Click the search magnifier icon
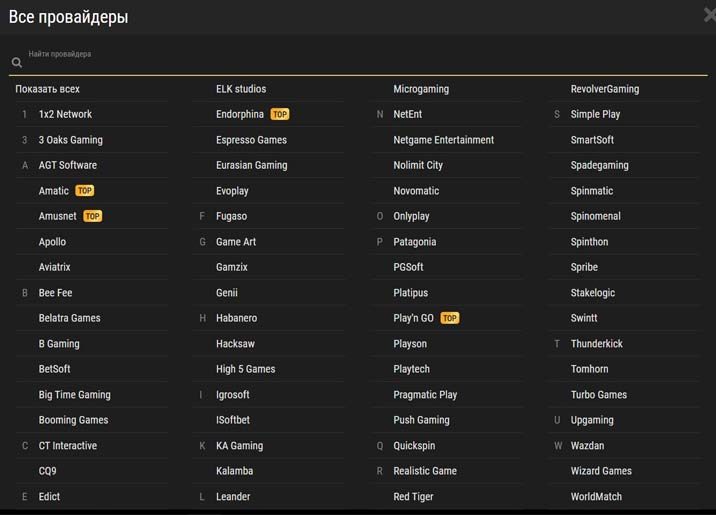 (17, 63)
